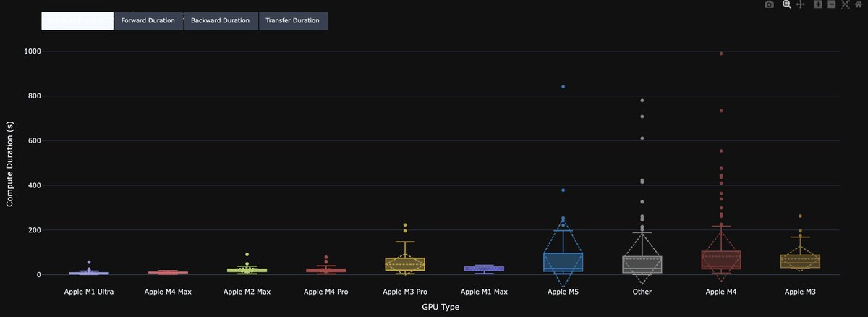Zoom out using the minus modebar icon

coord(832,4)
